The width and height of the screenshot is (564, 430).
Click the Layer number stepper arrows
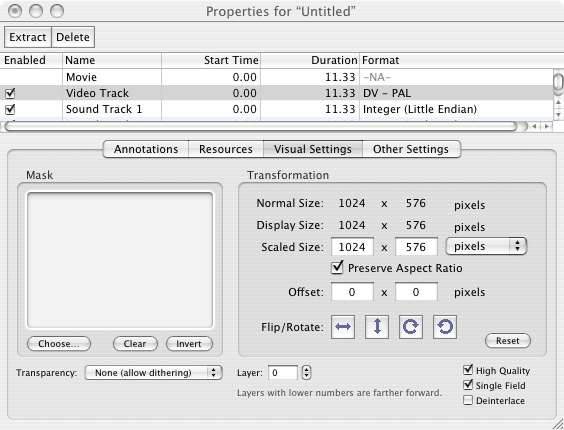coord(306,372)
